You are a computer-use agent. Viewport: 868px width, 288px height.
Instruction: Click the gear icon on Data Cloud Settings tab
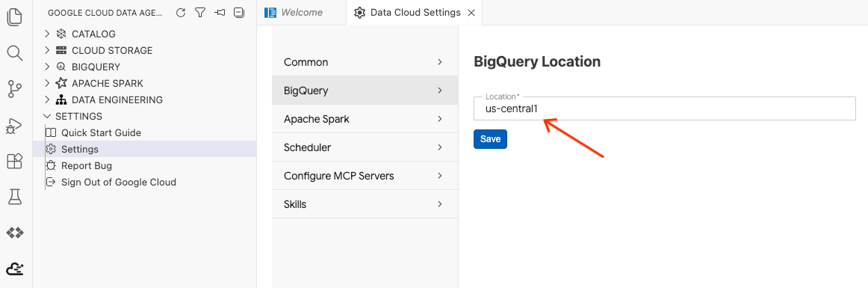(x=360, y=13)
